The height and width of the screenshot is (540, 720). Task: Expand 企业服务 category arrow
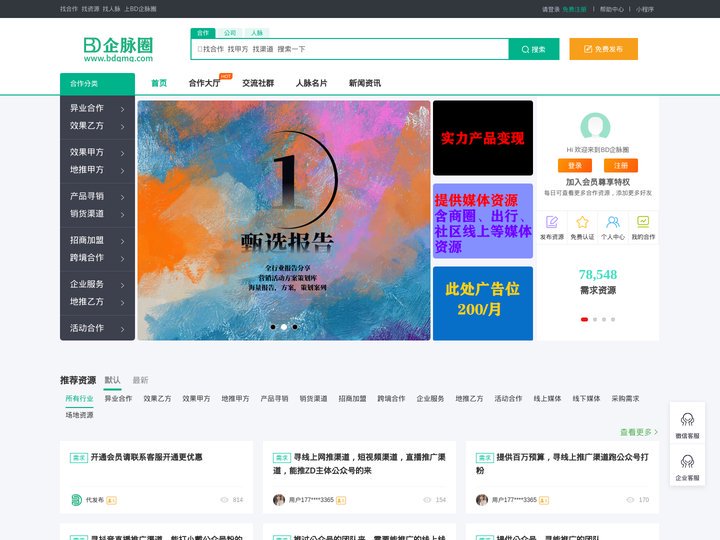point(123,286)
